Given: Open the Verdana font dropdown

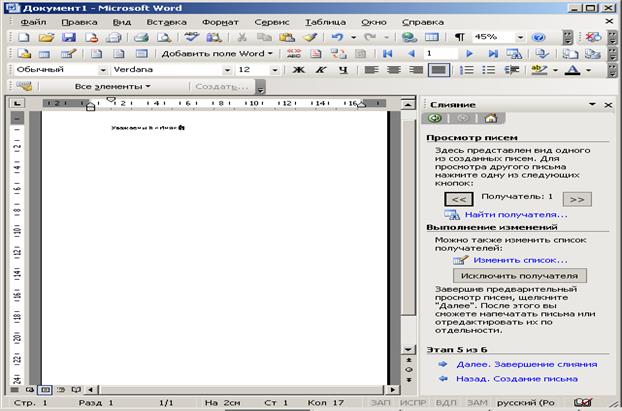Looking at the screenshot, I should tap(227, 70).
